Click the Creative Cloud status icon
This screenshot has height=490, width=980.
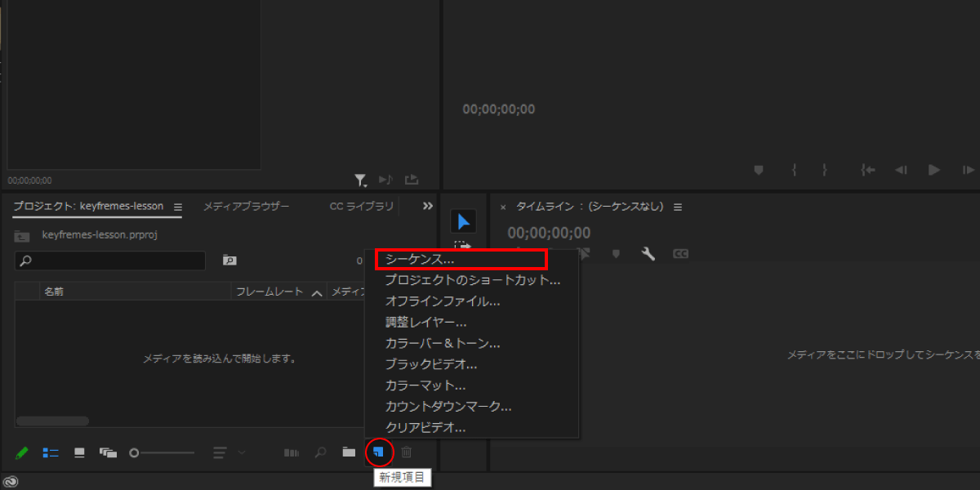click(11, 483)
